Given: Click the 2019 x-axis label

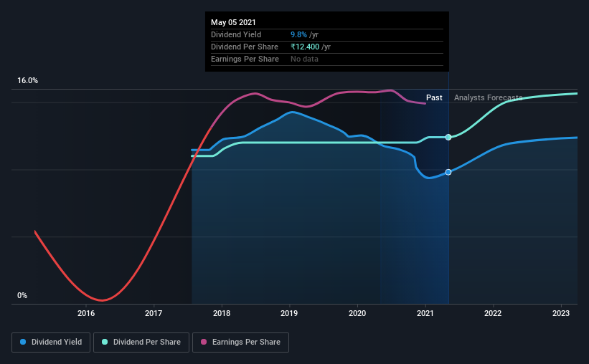Looking at the screenshot, I should (289, 313).
